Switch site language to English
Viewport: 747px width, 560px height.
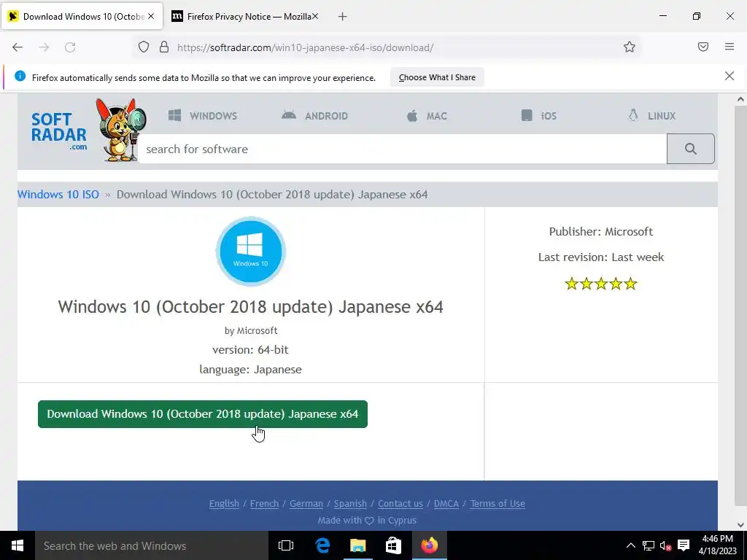[x=224, y=503]
